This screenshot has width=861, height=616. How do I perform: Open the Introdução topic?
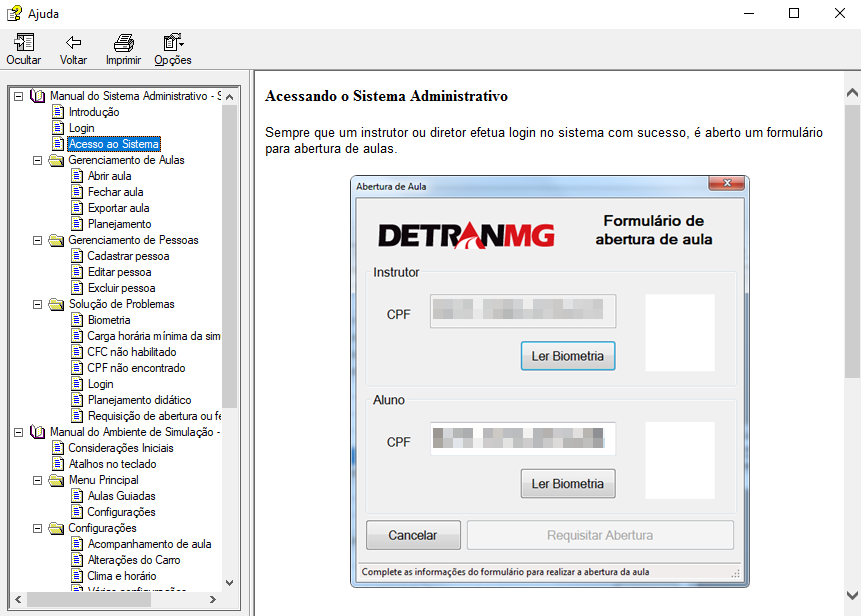[93, 112]
